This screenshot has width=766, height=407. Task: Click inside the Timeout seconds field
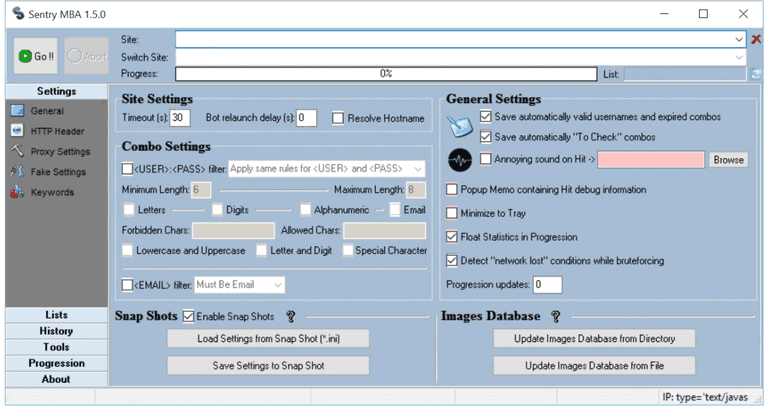pos(180,118)
